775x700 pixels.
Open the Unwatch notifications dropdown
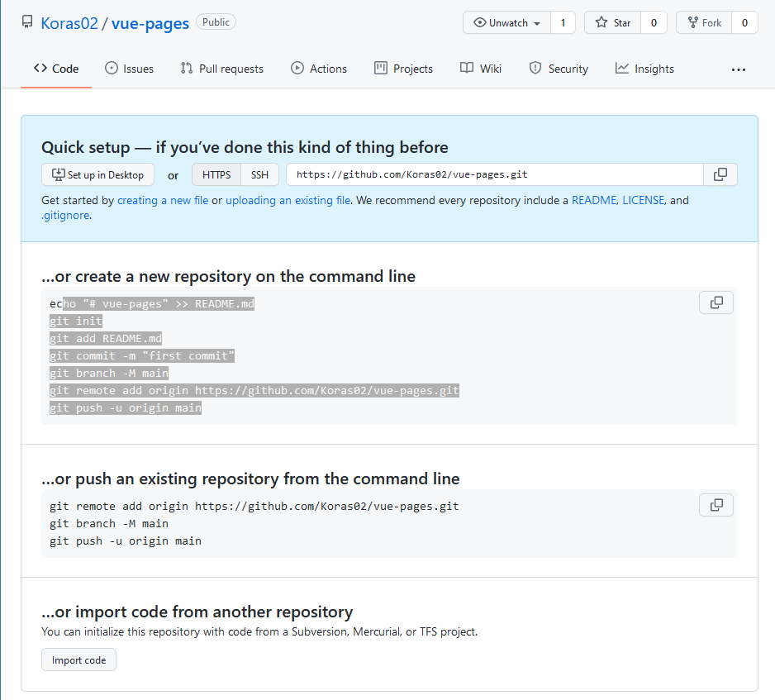click(506, 23)
